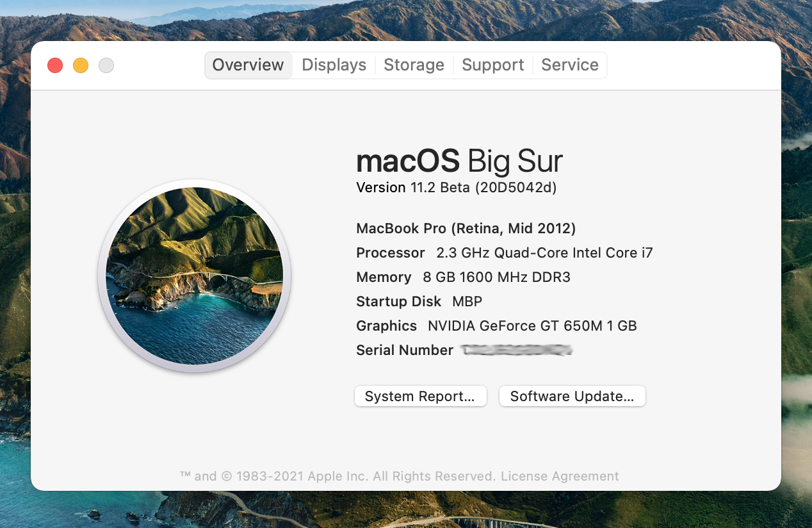The width and height of the screenshot is (812, 528).
Task: Open Software Update
Action: [572, 396]
